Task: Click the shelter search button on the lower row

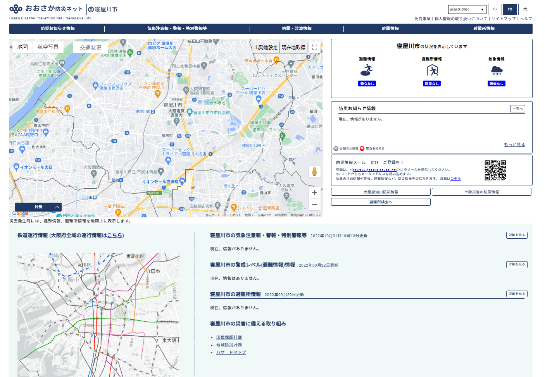Action: pyautogui.click(x=381, y=202)
